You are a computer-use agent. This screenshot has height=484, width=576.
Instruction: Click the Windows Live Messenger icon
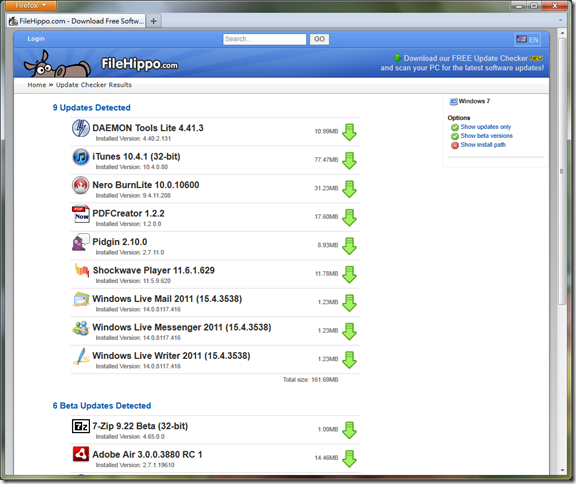click(x=81, y=328)
